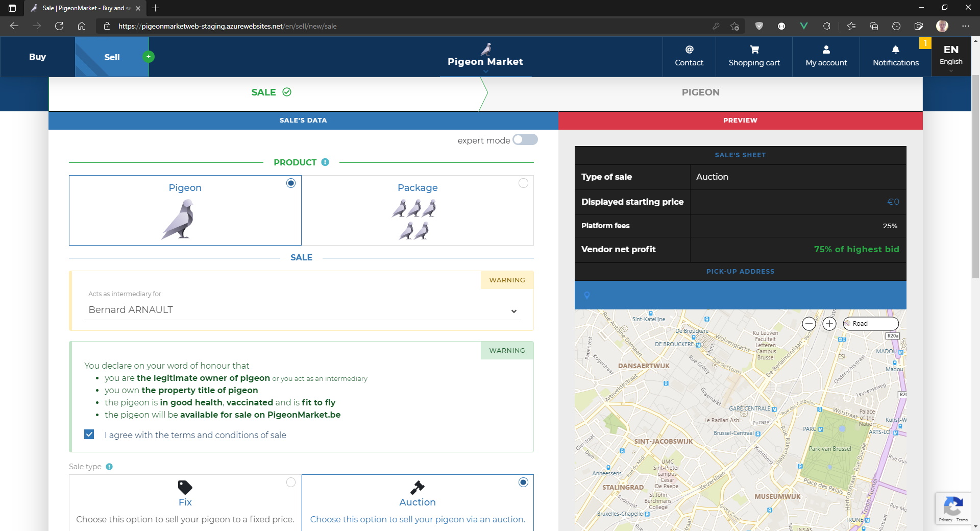Click the Privacy link in reCAPTCHA badge
Screen dimensions: 980x531
tap(945, 520)
